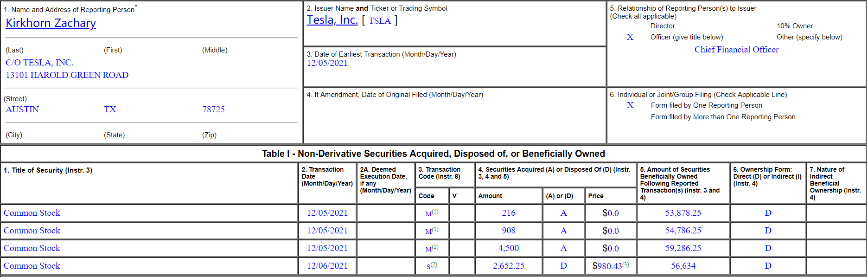Click the 4,500 shares amount cell
The width and height of the screenshot is (868, 277).
point(508,248)
